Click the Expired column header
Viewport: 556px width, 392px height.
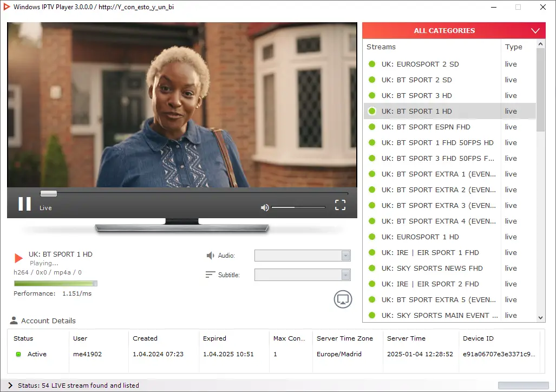point(214,338)
